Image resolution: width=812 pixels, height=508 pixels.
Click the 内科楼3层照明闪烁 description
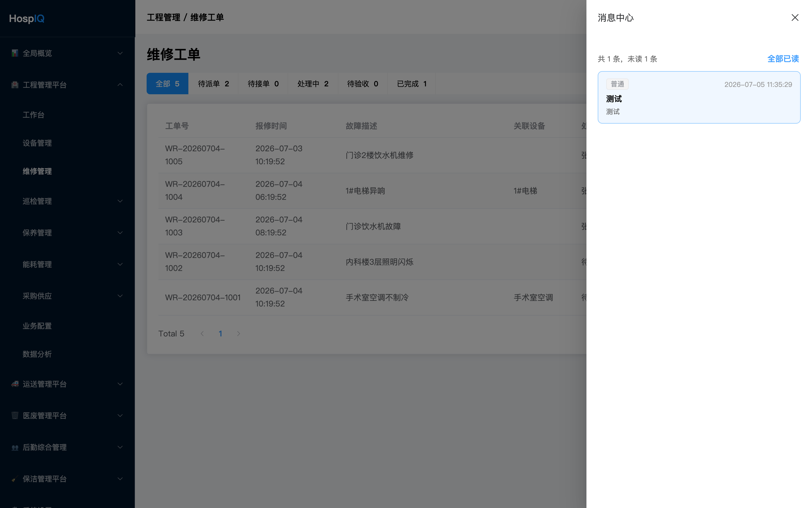pyautogui.click(x=379, y=262)
